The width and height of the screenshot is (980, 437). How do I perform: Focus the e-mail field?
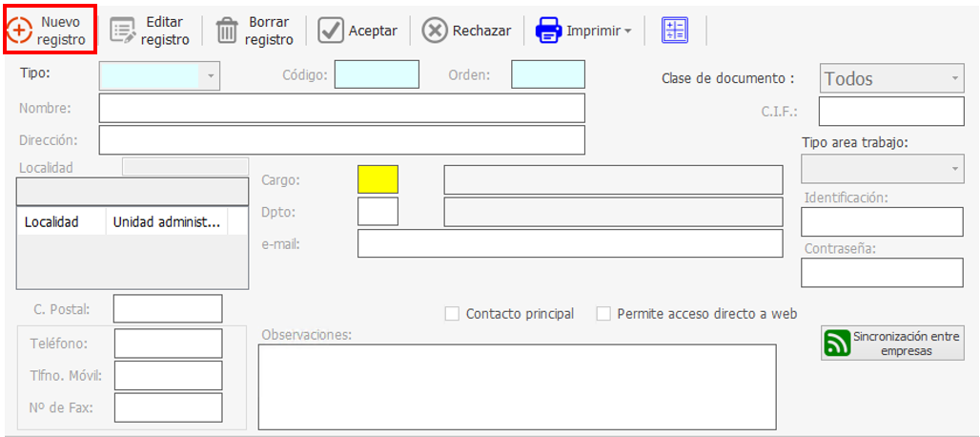pyautogui.click(x=570, y=243)
